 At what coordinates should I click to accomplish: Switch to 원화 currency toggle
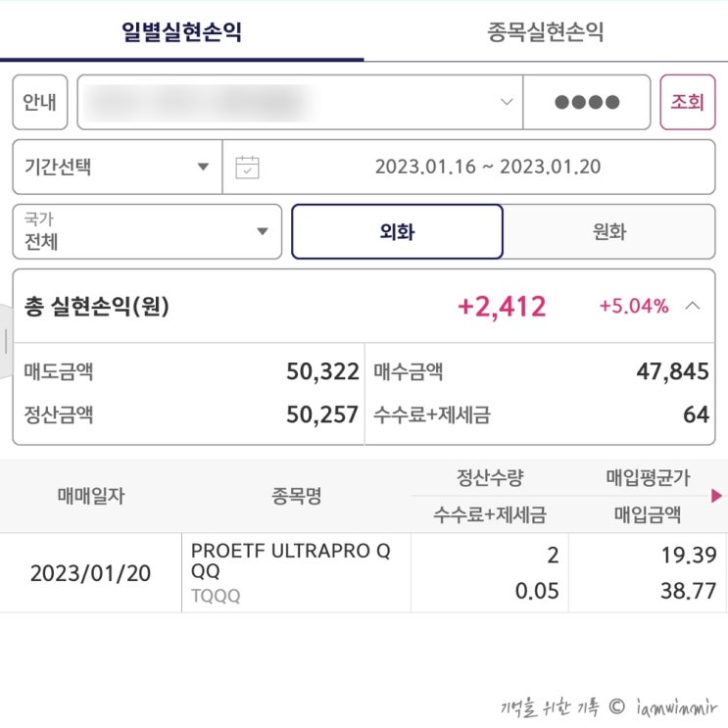608,232
